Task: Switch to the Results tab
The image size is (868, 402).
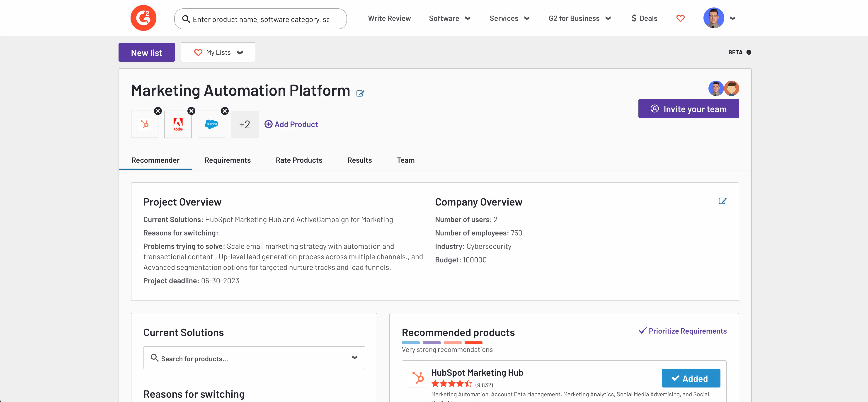Action: (x=359, y=160)
